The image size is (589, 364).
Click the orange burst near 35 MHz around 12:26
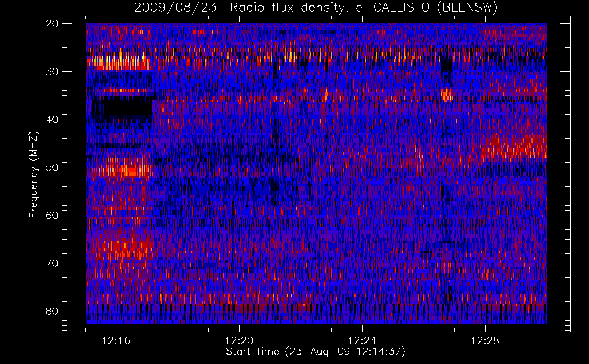click(x=446, y=95)
